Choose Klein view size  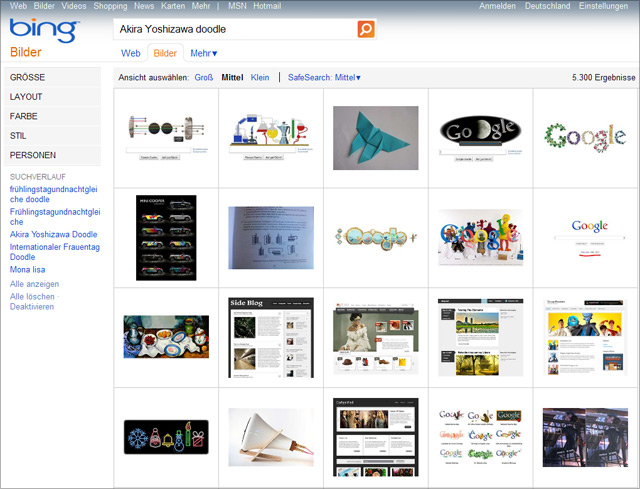260,77
